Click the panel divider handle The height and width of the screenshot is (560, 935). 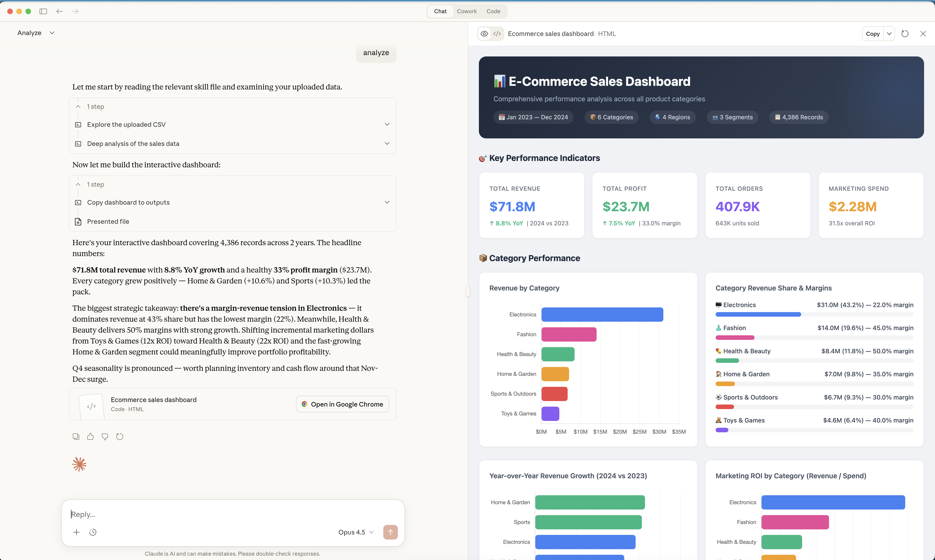tap(468, 291)
